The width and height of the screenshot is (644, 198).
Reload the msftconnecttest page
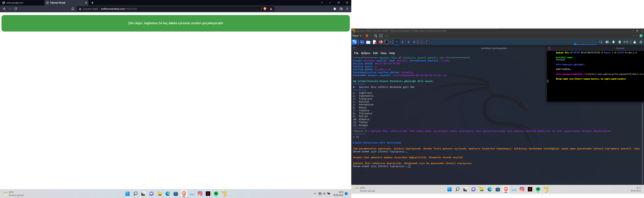pos(16,9)
